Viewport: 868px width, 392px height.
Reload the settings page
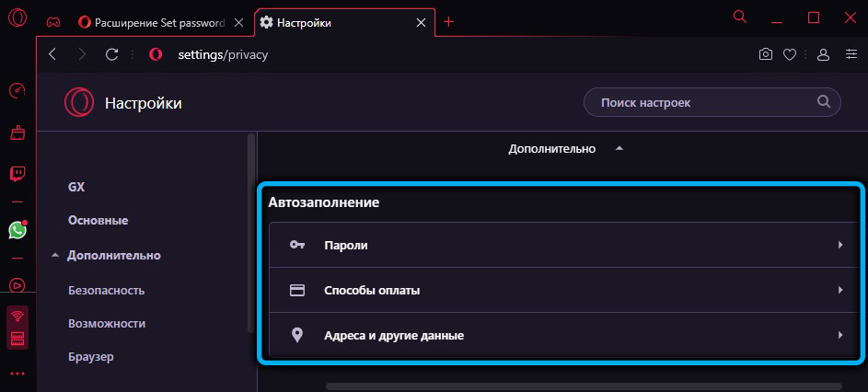pos(111,54)
